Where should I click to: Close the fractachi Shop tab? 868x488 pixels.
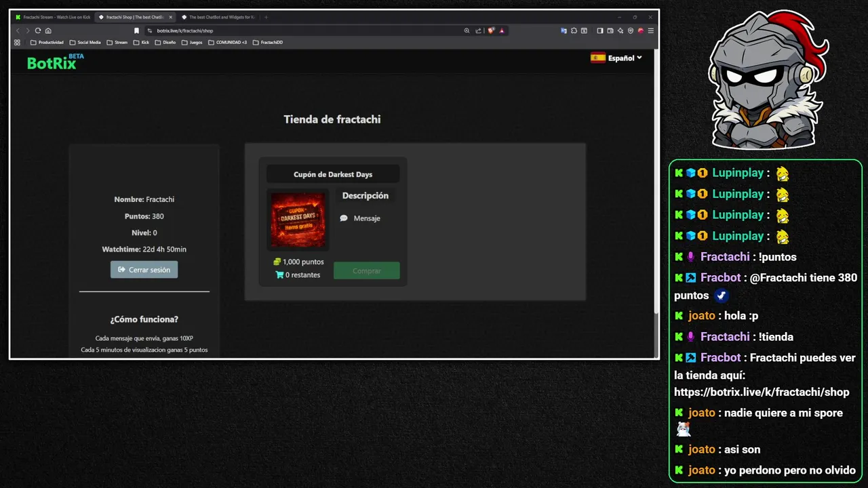[x=171, y=17]
